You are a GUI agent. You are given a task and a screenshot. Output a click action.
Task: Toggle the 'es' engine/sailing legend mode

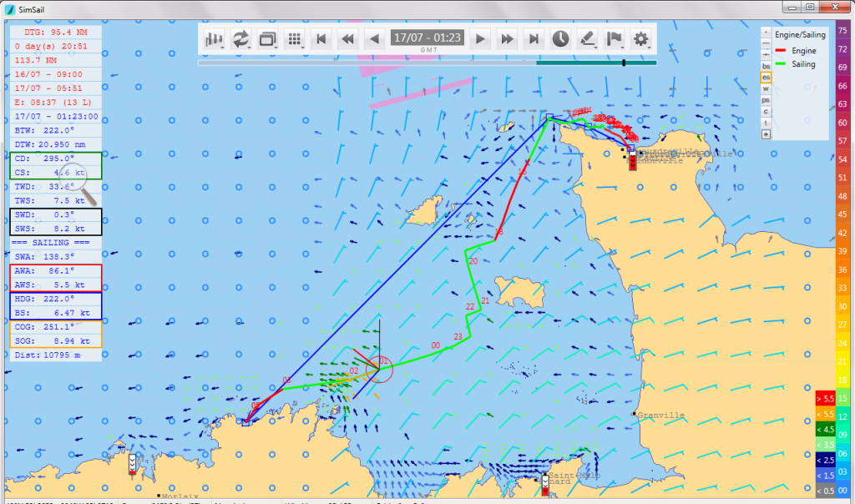pyautogui.click(x=766, y=78)
